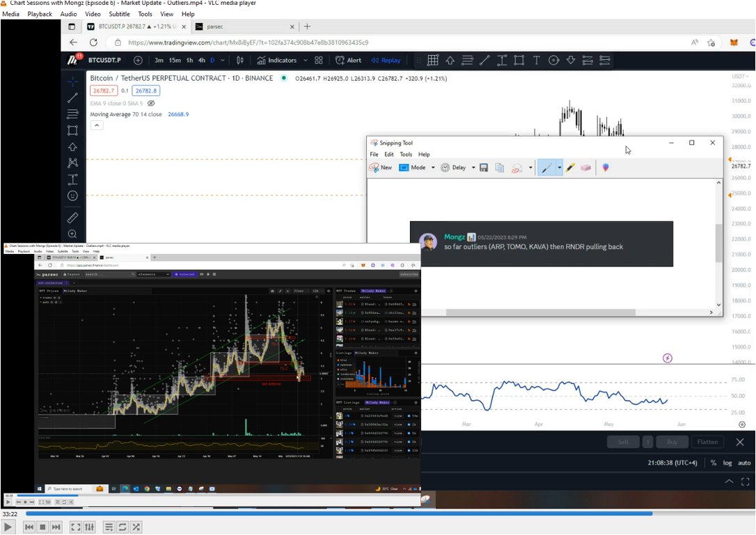
Task: Save snip with floppy disk icon
Action: 484,167
